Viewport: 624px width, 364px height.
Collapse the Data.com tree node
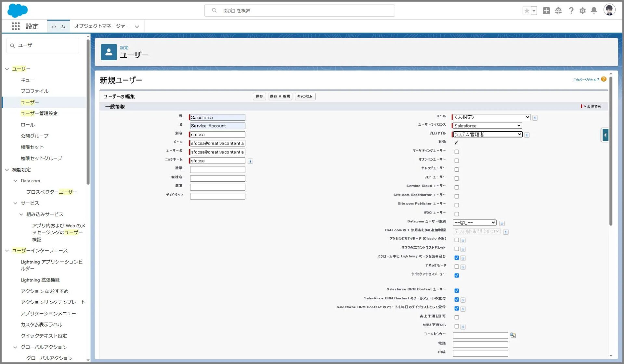tap(15, 181)
